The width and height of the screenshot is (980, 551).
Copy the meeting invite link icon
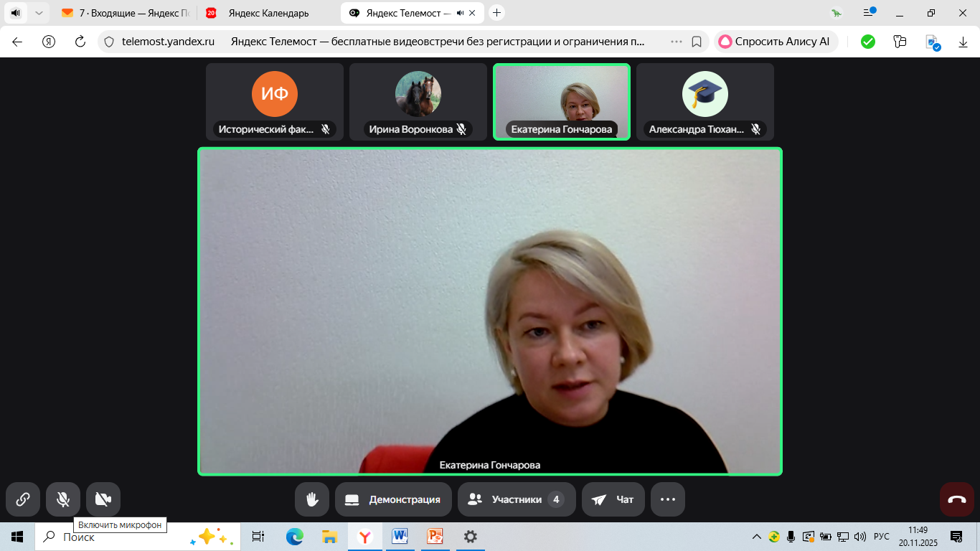[x=23, y=499]
